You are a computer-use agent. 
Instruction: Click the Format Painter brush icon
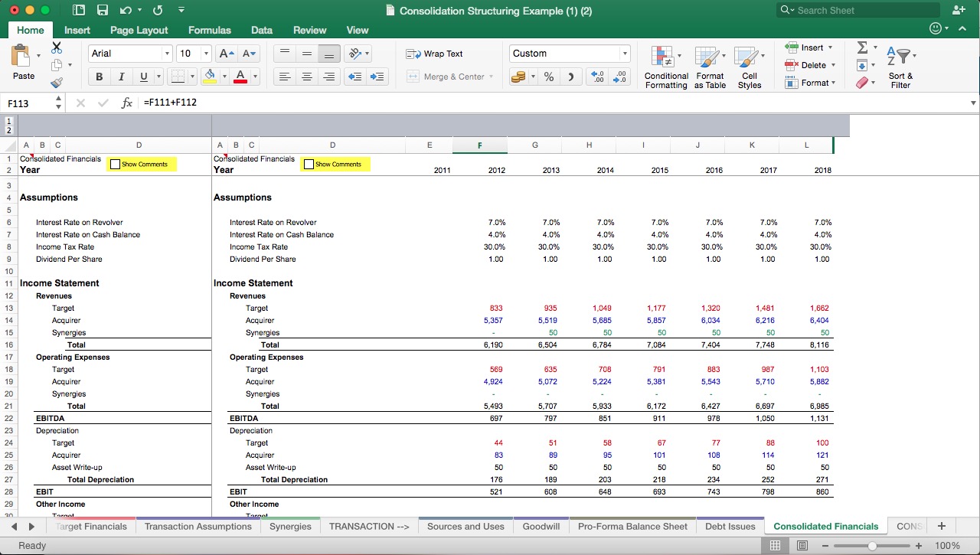point(57,83)
